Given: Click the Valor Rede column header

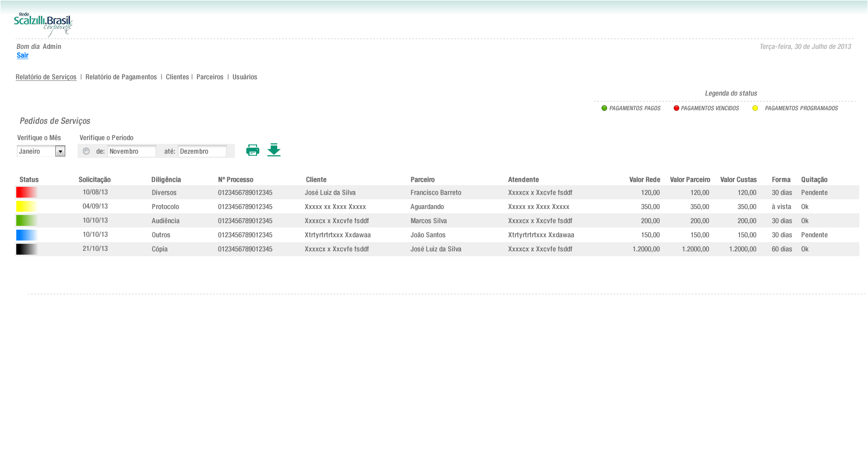Looking at the screenshot, I should click(x=644, y=180).
